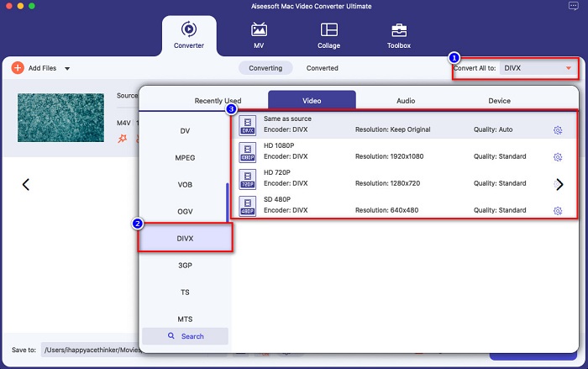Click the HD 1080P profile icon

(248, 152)
